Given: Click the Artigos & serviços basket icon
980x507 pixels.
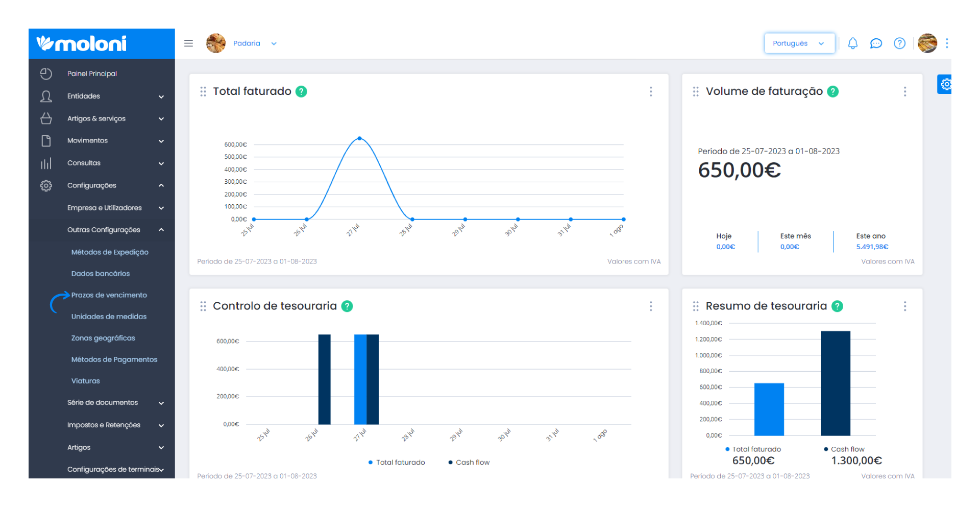Looking at the screenshot, I should (x=46, y=118).
